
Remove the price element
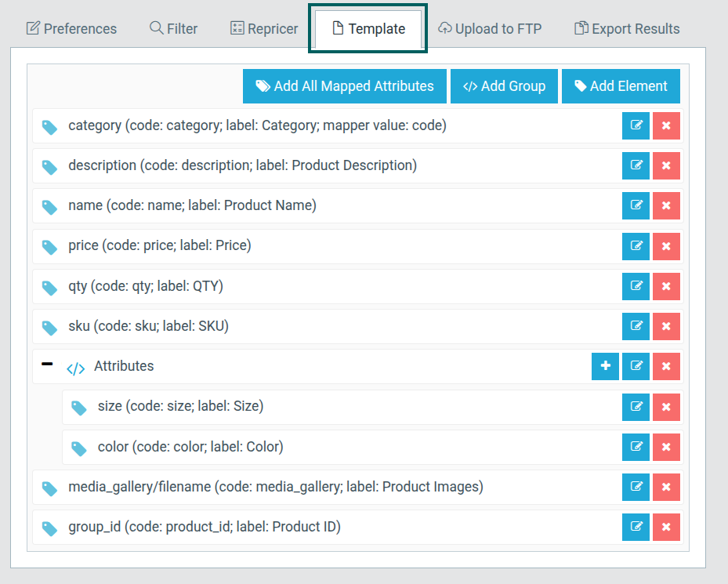tap(666, 247)
